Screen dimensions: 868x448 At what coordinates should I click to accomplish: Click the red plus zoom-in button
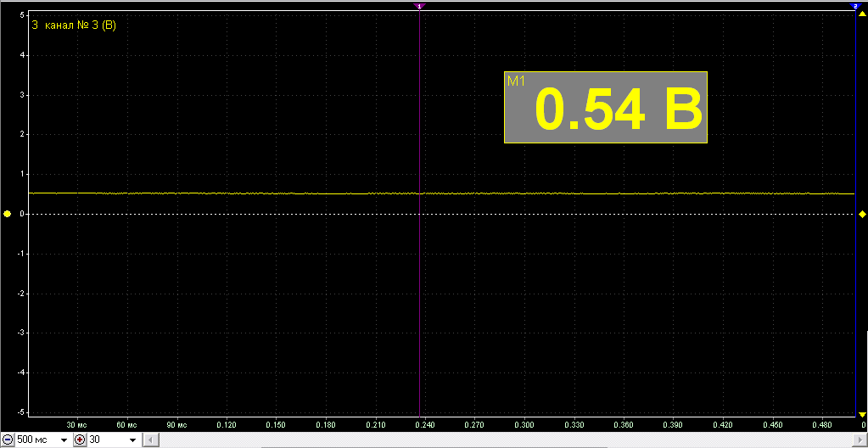tap(81, 440)
